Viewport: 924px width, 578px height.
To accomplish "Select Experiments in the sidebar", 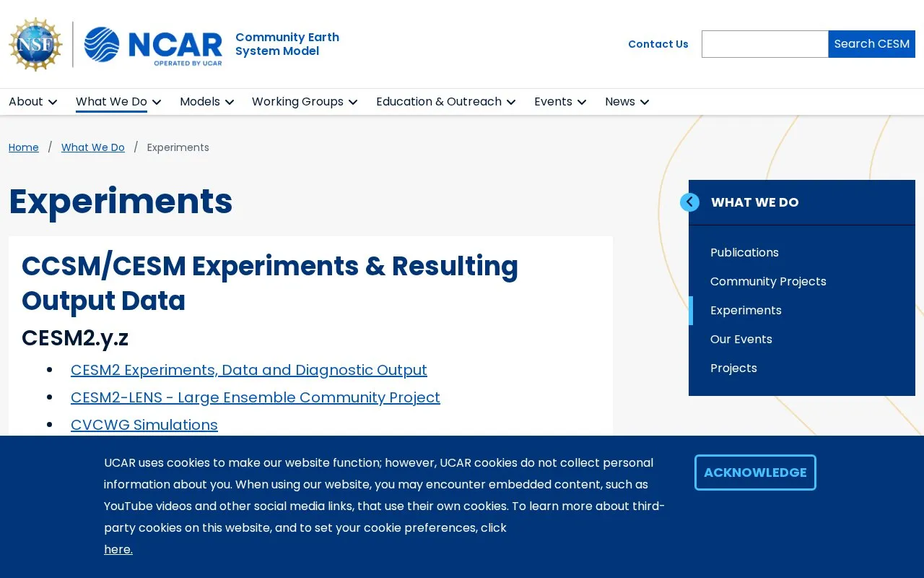I will [746, 311].
